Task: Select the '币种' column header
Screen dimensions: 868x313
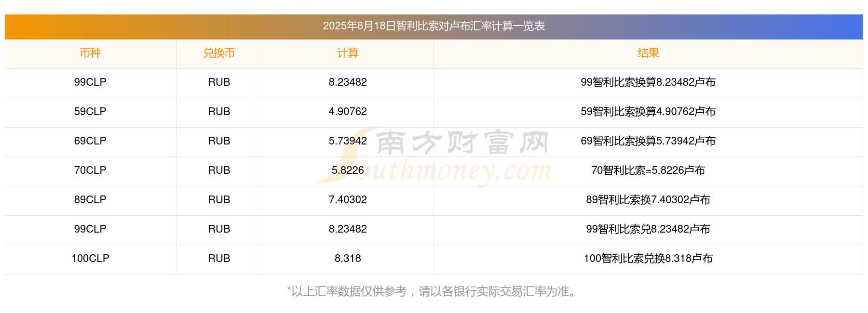Action: 90,53
